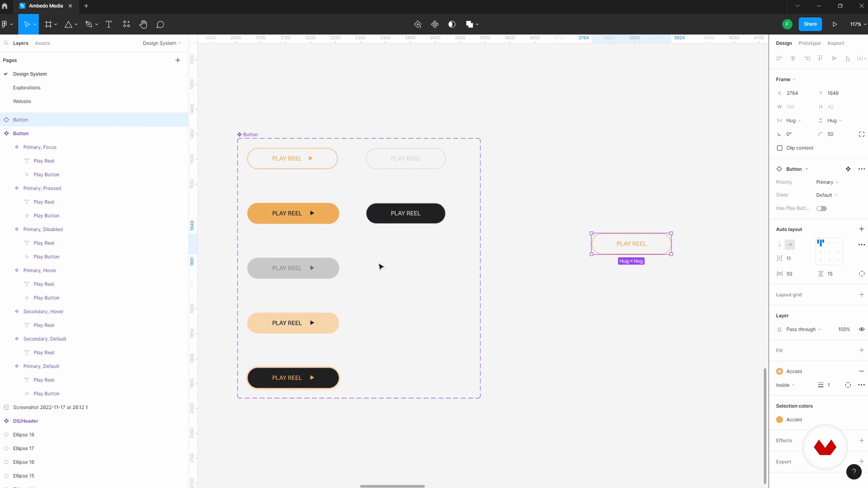Add a new page with plus icon
Image resolution: width=868 pixels, height=488 pixels.
coord(178,60)
